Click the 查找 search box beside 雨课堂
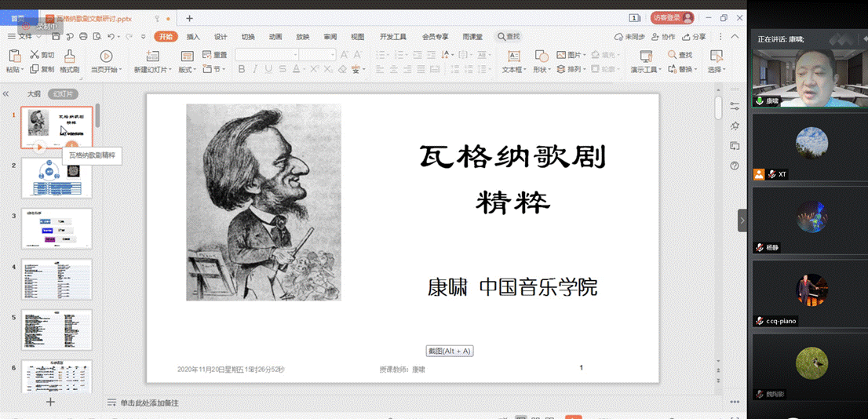The image size is (868, 419). click(509, 37)
